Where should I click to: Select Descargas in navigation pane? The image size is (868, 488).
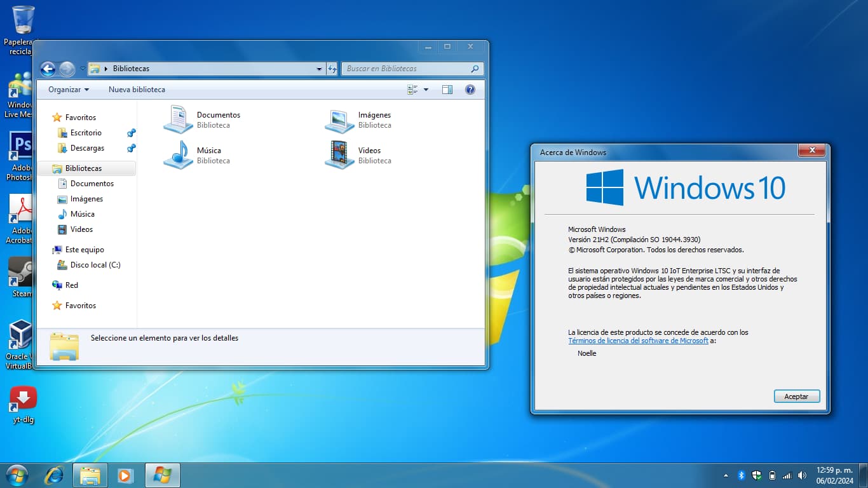tap(87, 148)
